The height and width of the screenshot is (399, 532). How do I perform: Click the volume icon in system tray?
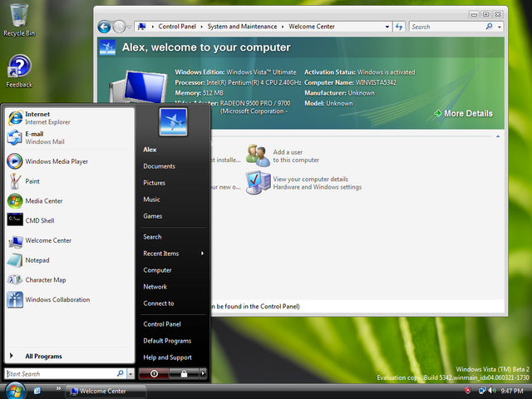tap(492, 391)
